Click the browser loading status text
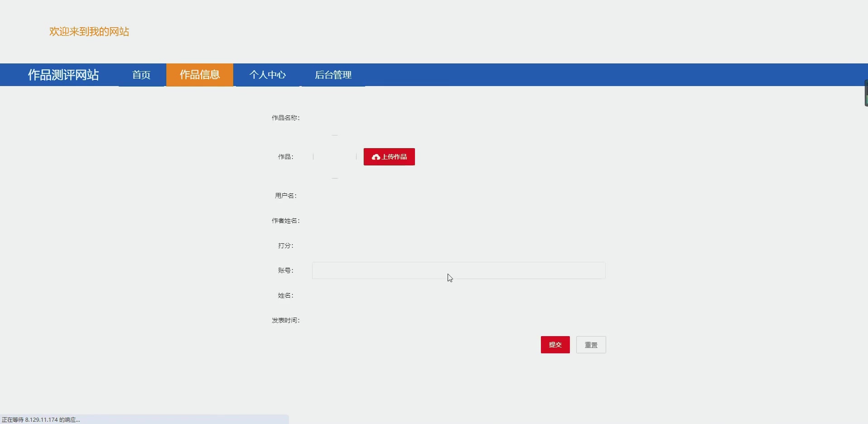The image size is (868, 424). pyautogui.click(x=41, y=420)
